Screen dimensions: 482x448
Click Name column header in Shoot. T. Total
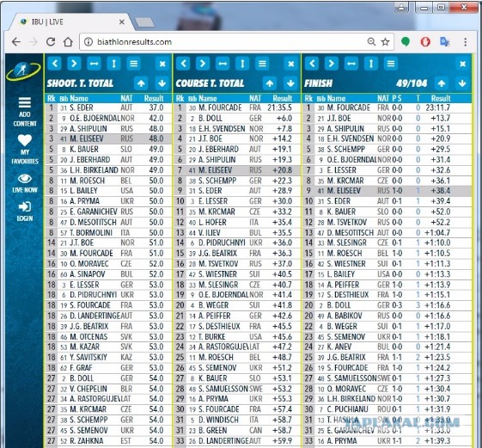pyautogui.click(x=79, y=99)
